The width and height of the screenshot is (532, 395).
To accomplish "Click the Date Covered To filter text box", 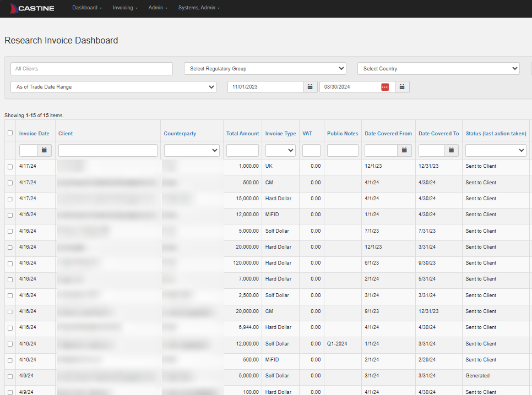I will (x=432, y=150).
